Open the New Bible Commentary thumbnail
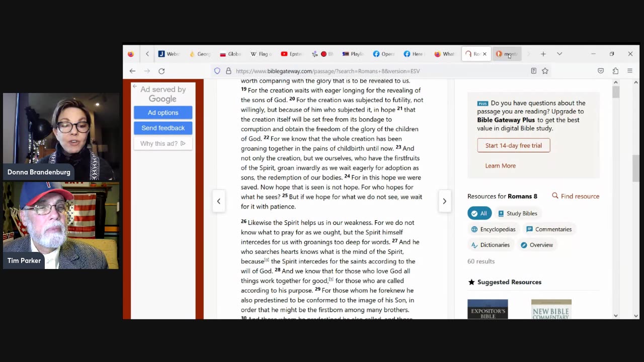 point(551,309)
